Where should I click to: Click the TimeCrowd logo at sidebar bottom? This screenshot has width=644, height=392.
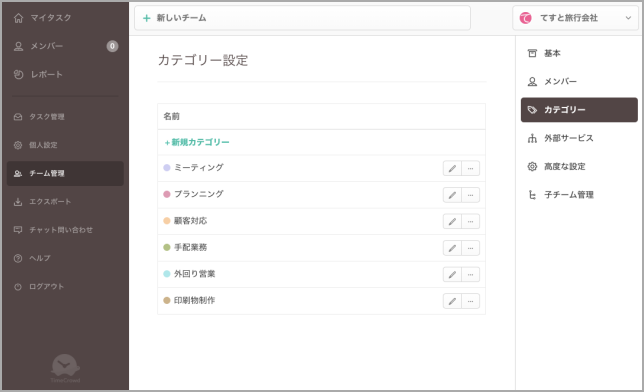(x=65, y=368)
